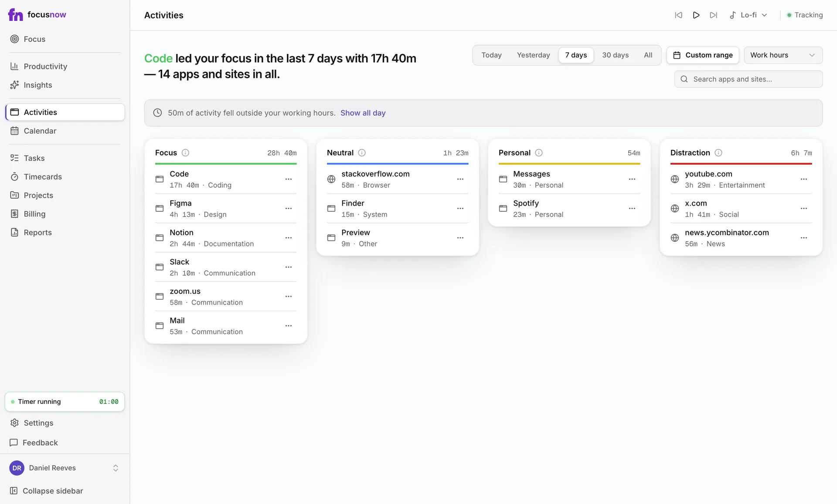
Task: Select the Notion activity row
Action: pyautogui.click(x=226, y=238)
